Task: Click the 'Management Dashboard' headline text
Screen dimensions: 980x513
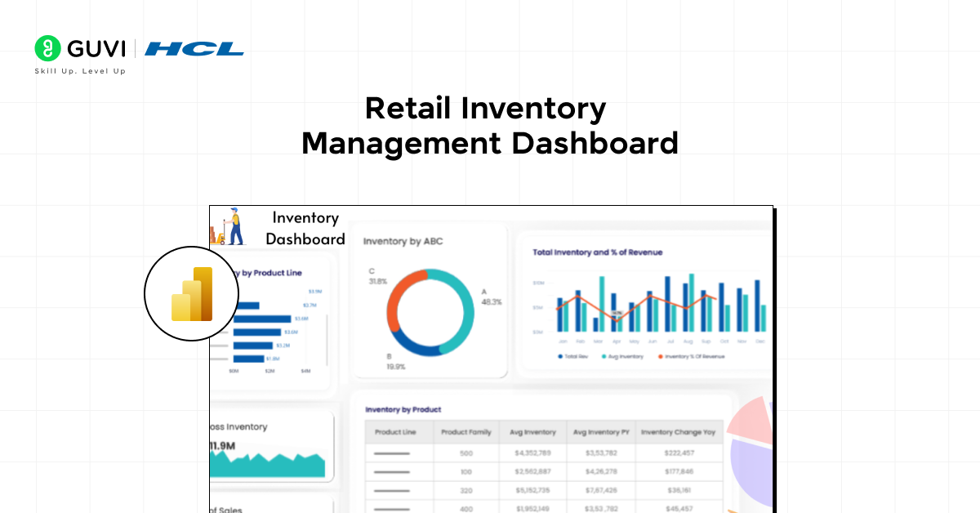Action: (490, 143)
